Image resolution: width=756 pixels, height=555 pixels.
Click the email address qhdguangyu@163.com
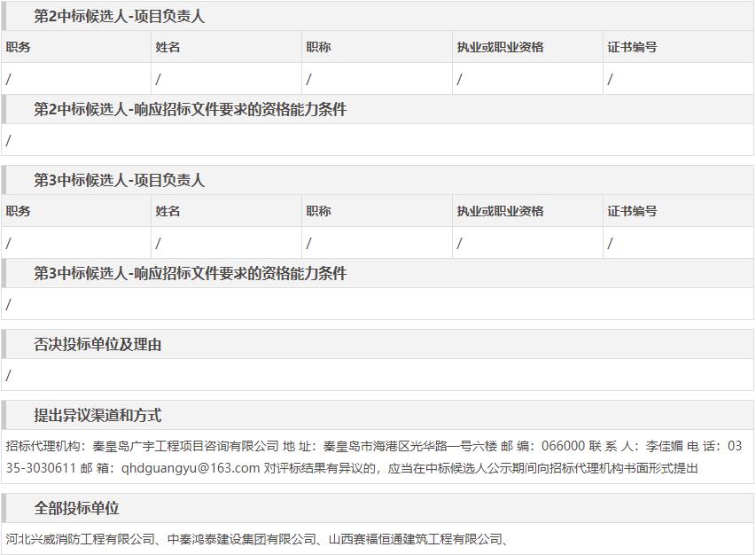(190, 468)
